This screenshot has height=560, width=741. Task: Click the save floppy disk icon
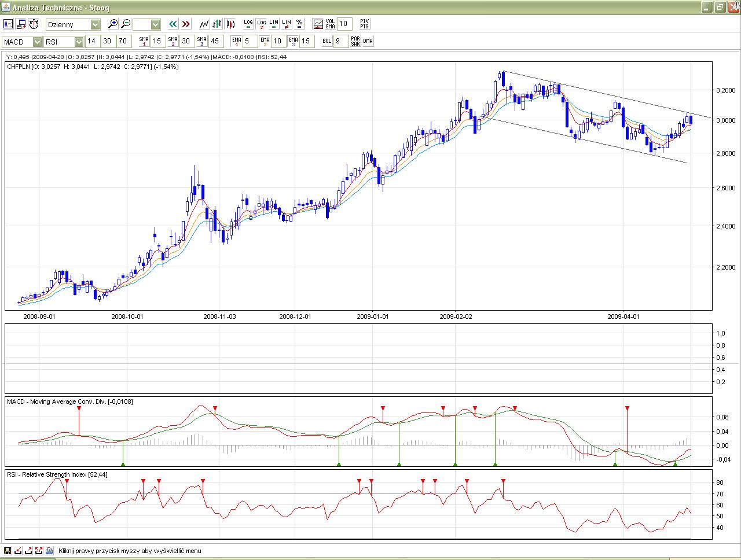pyautogui.click(x=8, y=551)
